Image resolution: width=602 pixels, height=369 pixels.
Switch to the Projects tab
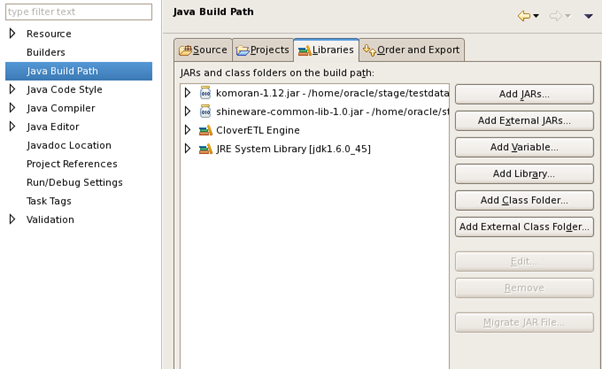click(x=263, y=50)
